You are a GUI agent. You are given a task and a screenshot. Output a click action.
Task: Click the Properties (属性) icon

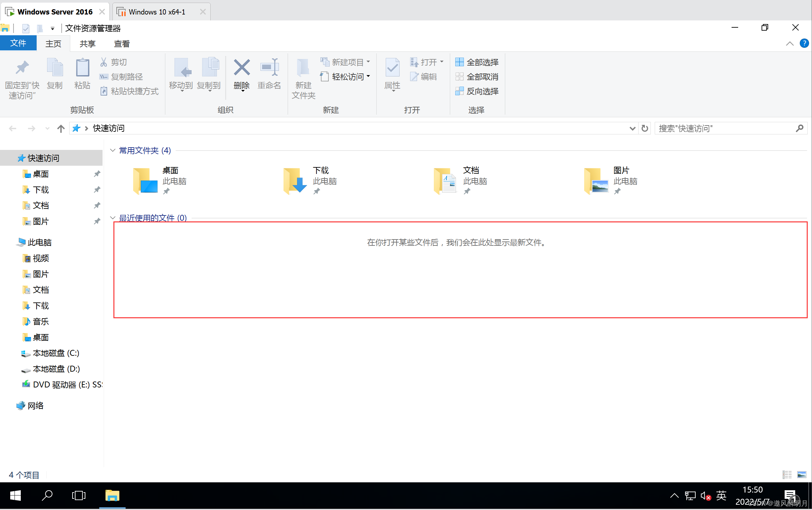(392, 68)
